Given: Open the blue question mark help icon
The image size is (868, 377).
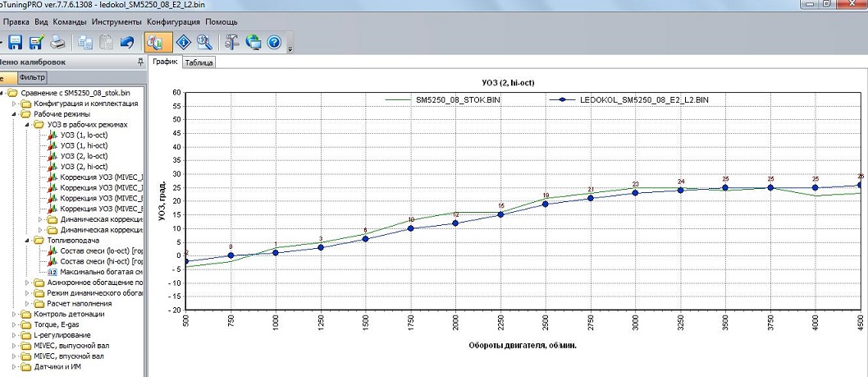Looking at the screenshot, I should click(274, 42).
